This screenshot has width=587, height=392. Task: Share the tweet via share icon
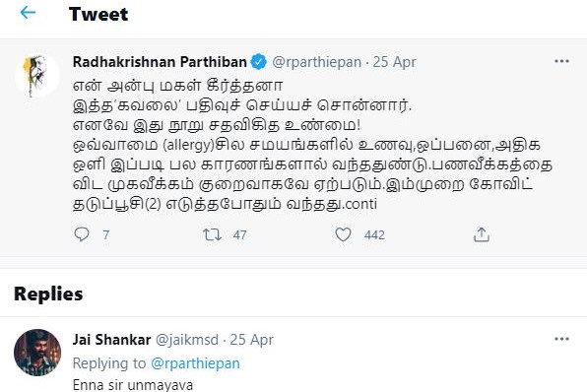point(482,234)
